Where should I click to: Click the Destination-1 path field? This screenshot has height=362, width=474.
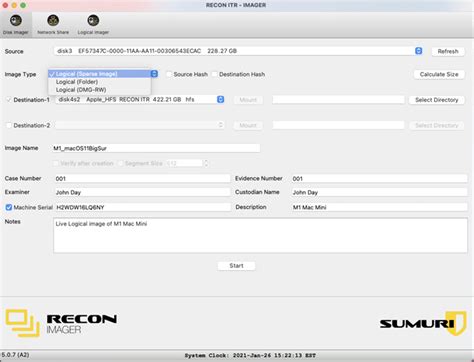pos(338,100)
